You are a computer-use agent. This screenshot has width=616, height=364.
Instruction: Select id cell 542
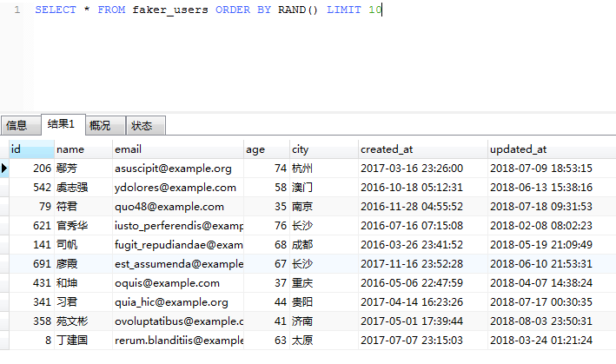(32, 188)
